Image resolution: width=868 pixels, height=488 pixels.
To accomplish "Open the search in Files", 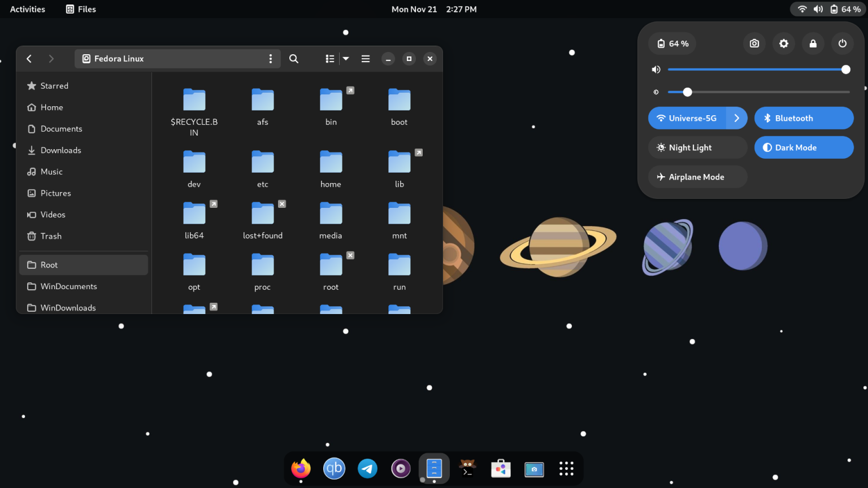I will 293,58.
